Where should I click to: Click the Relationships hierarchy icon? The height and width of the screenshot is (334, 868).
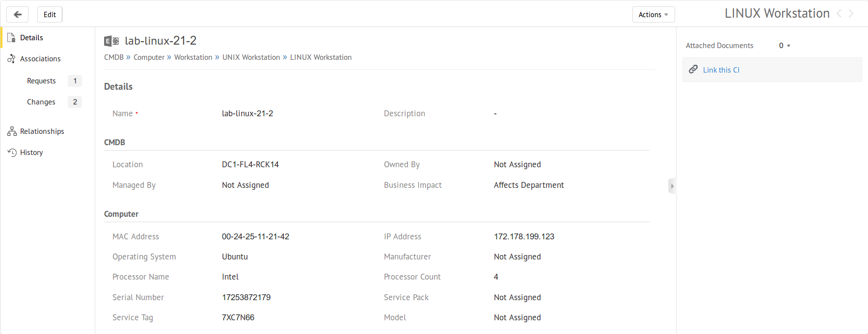coord(12,131)
